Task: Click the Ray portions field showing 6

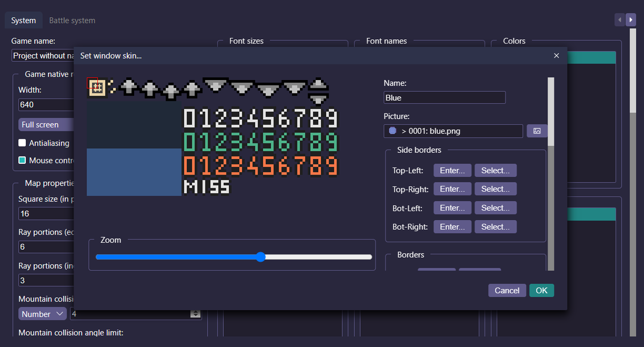Action: 46,247
